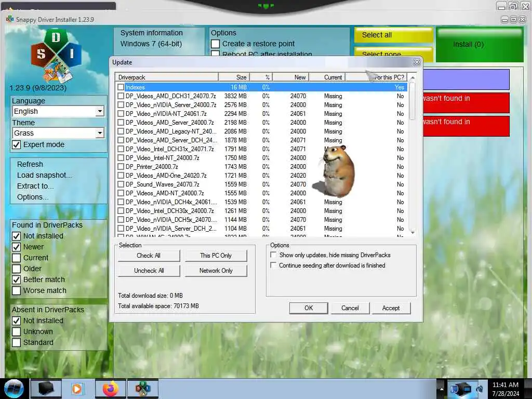Screen dimensions: 532x399
Task: Open the Firefox taskbar icon
Action: click(111, 389)
